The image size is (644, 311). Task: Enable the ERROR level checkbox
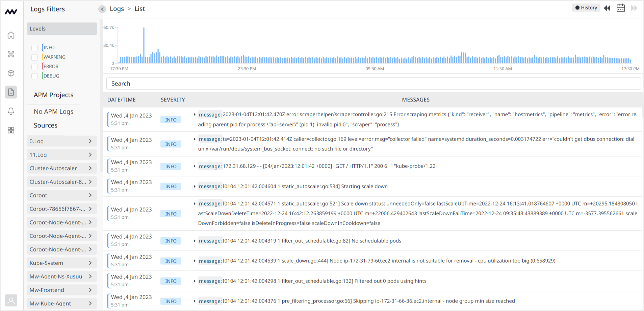coord(34,67)
